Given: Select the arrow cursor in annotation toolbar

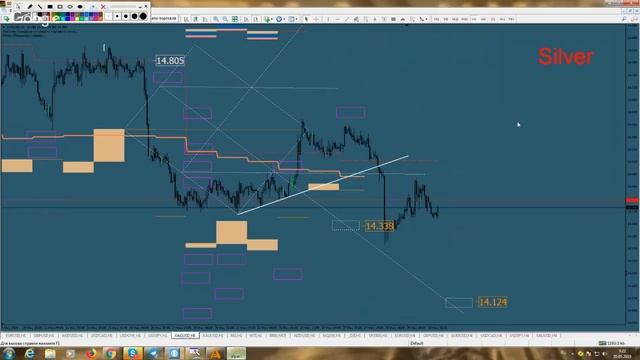Looking at the screenshot, I should (18, 7).
